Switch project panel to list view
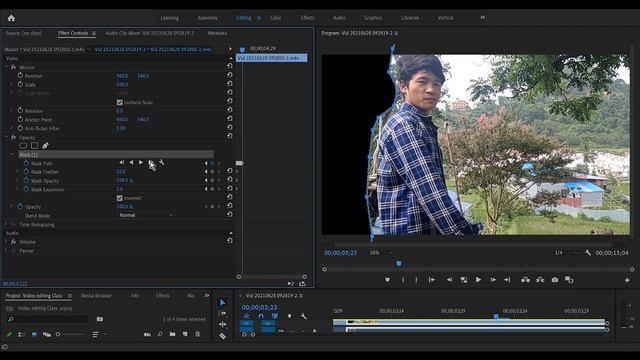 (22, 334)
